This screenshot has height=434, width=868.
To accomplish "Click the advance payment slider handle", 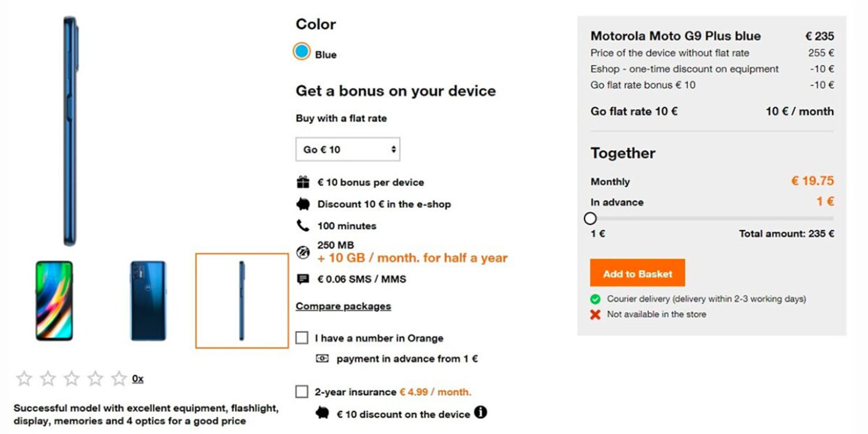I will pyautogui.click(x=590, y=218).
